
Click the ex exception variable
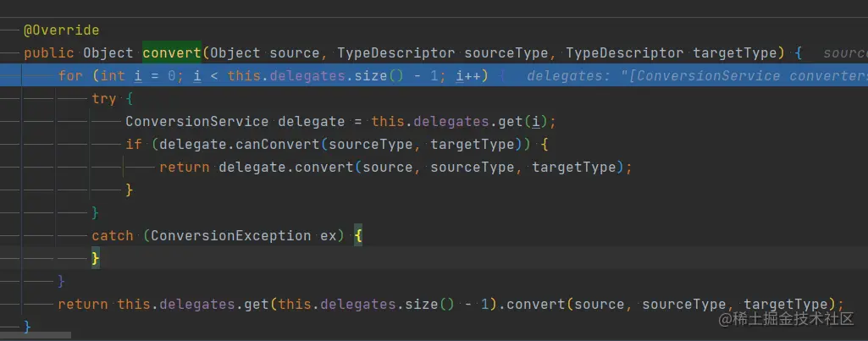329,236
